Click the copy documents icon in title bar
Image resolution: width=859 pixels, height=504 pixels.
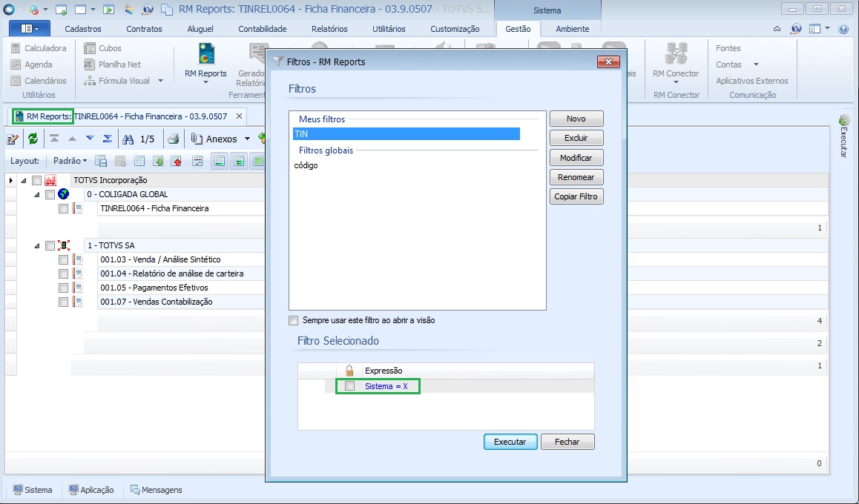(167, 10)
